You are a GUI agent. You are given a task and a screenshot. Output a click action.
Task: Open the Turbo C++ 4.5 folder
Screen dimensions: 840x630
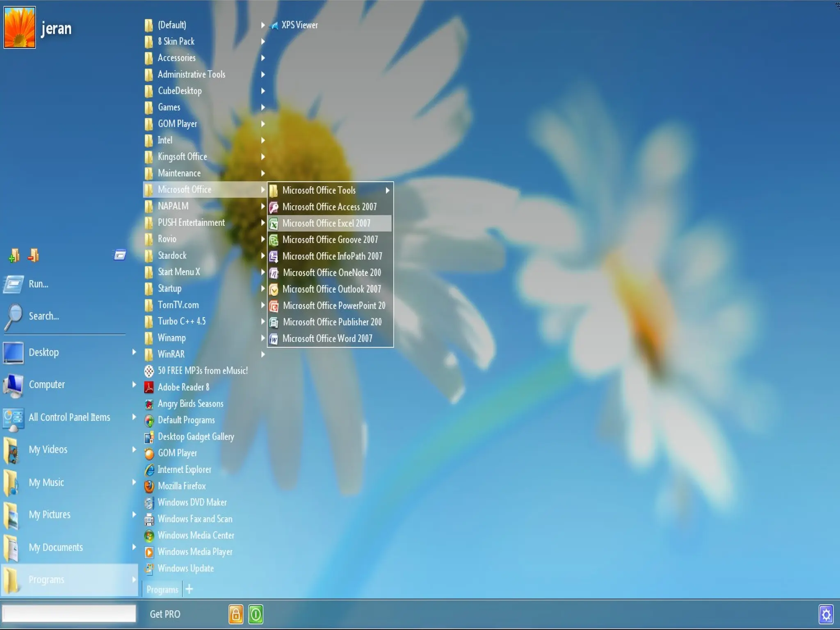pyautogui.click(x=205, y=321)
